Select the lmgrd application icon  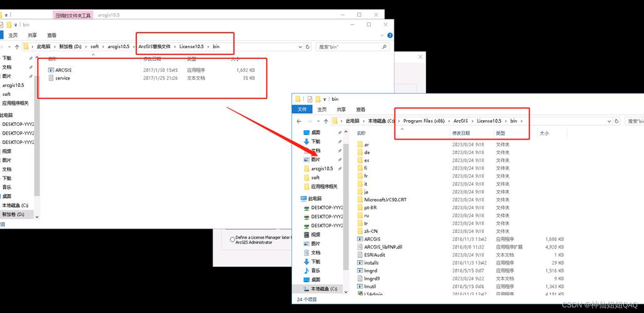point(360,270)
